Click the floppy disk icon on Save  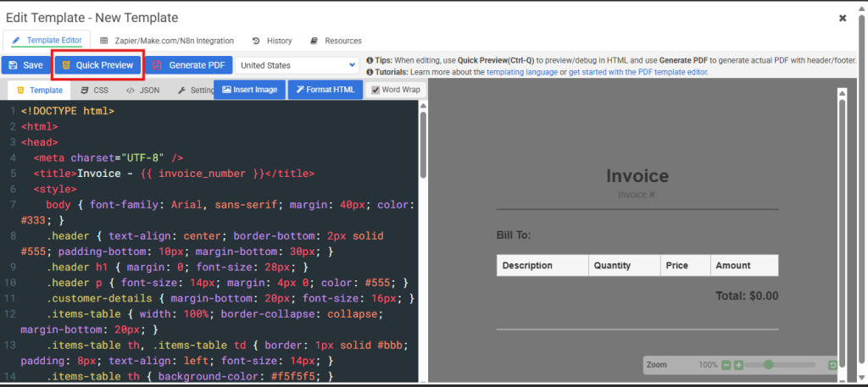point(14,65)
